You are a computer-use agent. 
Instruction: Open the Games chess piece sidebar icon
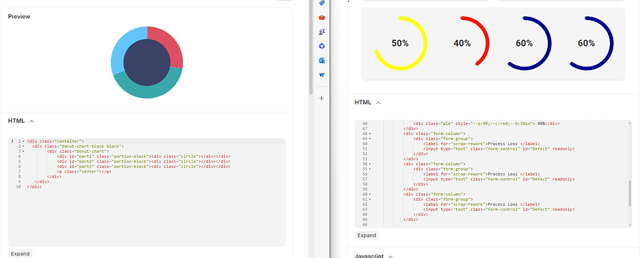click(321, 31)
